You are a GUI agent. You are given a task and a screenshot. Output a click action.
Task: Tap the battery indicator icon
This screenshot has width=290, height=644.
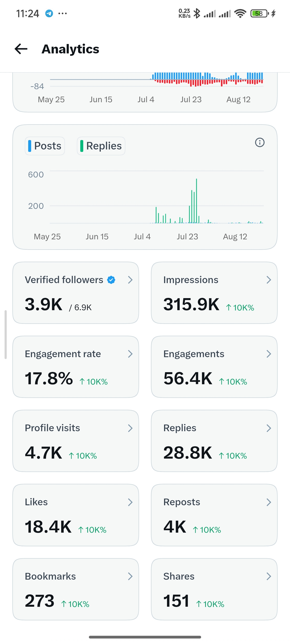(x=259, y=13)
